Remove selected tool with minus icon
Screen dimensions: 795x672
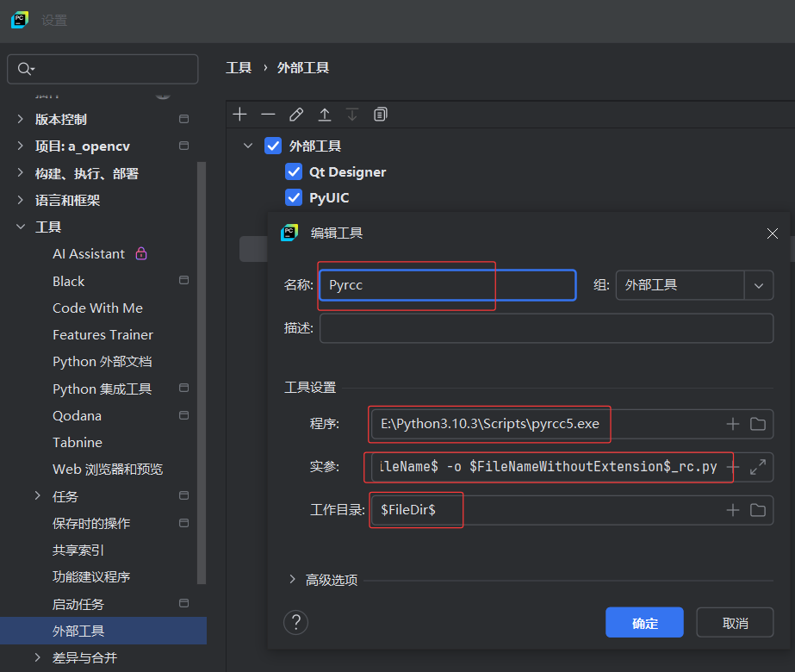pos(268,115)
